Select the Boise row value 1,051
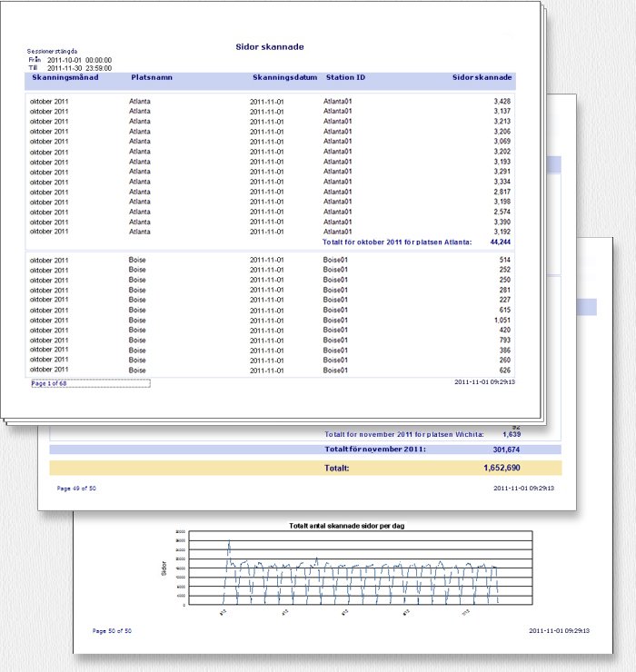636x672 pixels. [x=501, y=320]
